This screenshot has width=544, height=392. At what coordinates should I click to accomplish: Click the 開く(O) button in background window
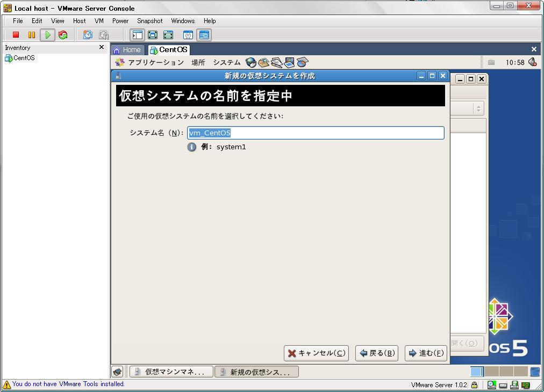467,344
